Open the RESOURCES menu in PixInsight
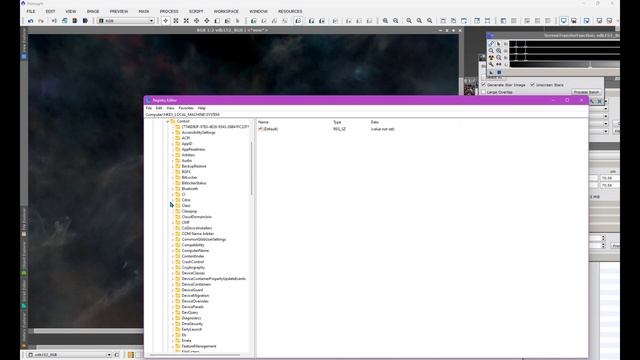Image resolution: width=640 pixels, height=360 pixels. pyautogui.click(x=290, y=11)
